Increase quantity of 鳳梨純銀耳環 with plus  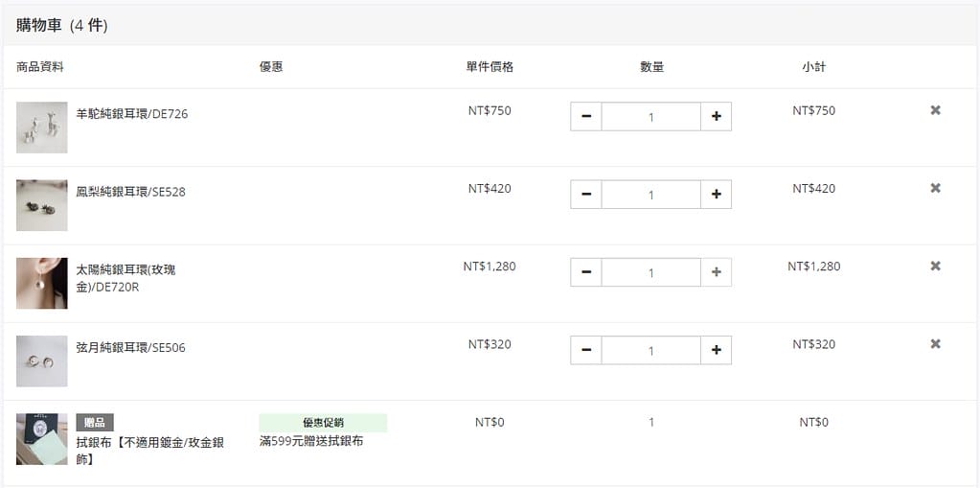717,195
